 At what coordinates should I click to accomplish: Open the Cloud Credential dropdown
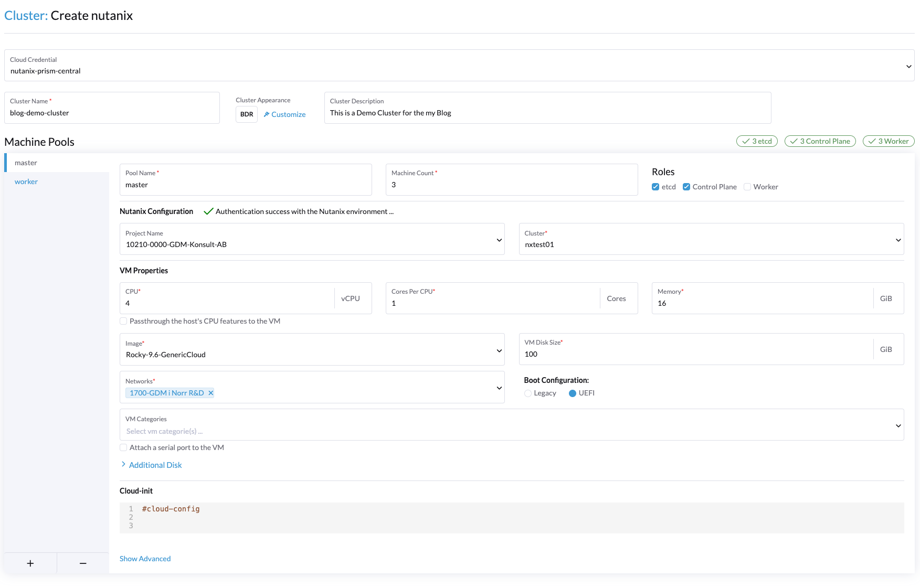(459, 66)
